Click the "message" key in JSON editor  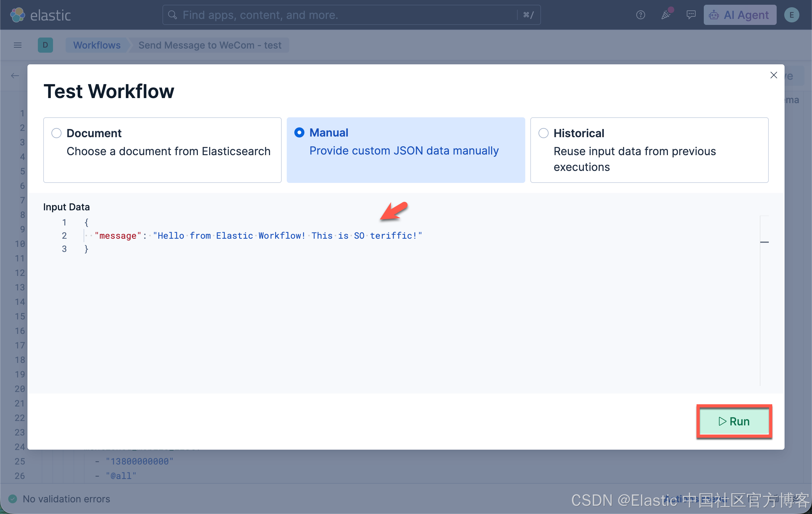118,236
